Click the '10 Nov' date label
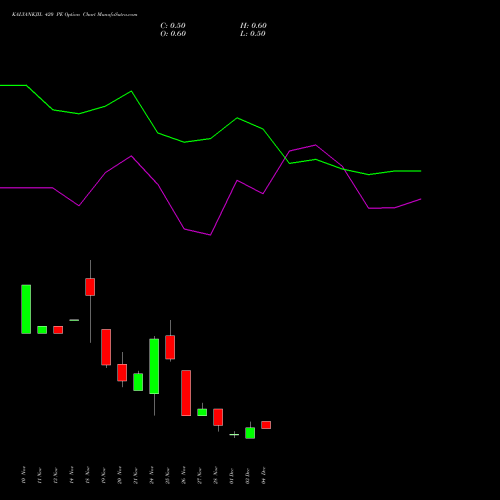The image size is (500, 500). point(23,475)
